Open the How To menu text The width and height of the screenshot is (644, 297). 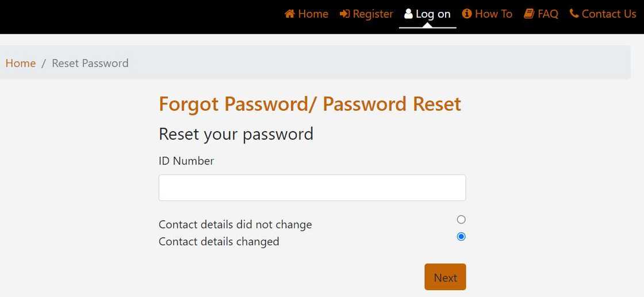coord(493,14)
